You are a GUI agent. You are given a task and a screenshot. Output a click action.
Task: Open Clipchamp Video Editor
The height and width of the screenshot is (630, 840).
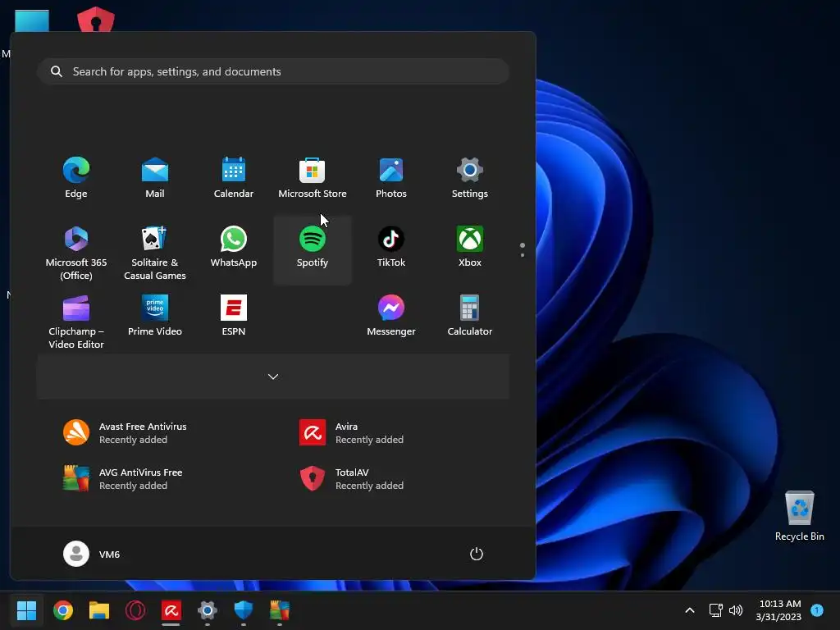(x=76, y=321)
